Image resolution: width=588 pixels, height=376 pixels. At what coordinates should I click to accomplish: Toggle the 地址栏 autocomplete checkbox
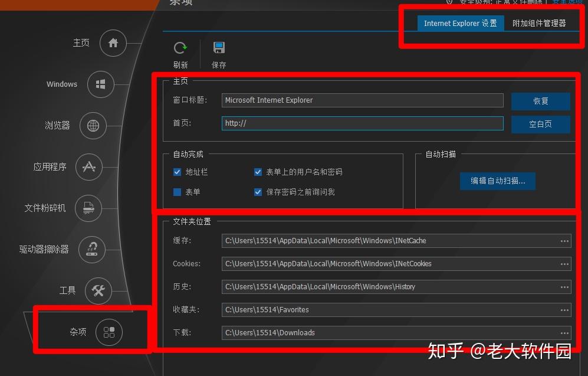point(178,172)
